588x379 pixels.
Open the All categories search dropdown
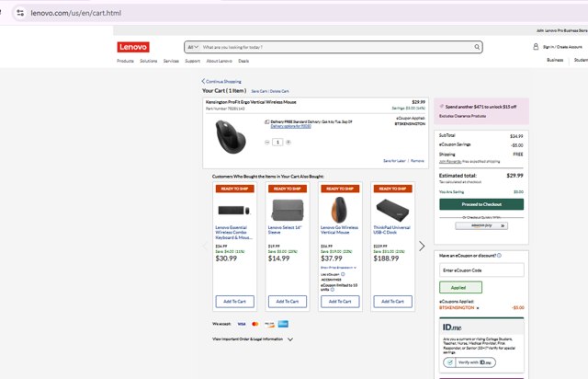193,47
